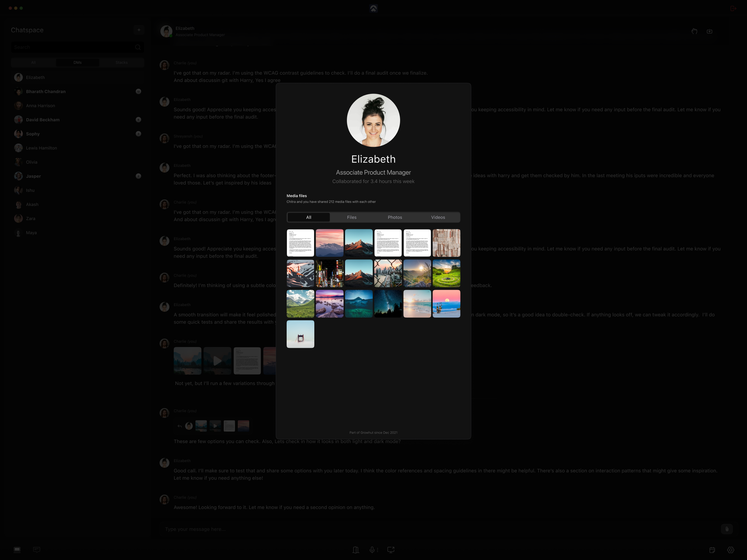Open Bharath Chandran's direct message
This screenshot has height=560, width=747.
(78, 91)
